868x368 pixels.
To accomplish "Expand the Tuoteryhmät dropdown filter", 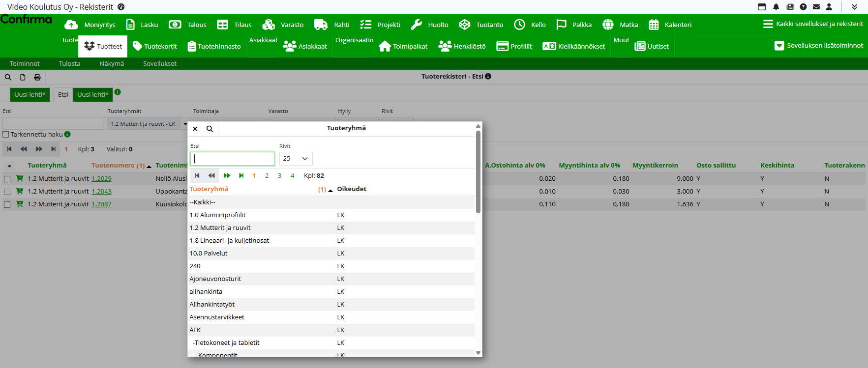I will [x=185, y=124].
